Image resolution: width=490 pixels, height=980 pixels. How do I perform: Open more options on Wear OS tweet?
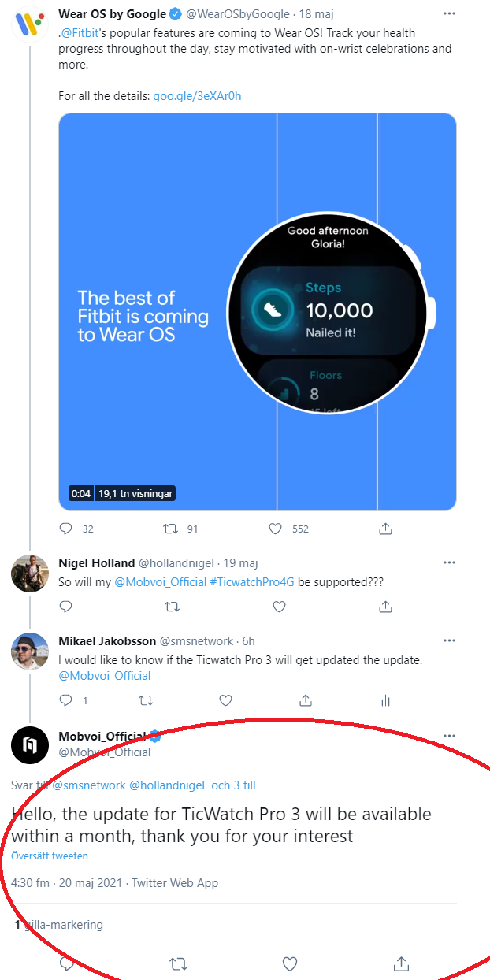click(x=449, y=14)
